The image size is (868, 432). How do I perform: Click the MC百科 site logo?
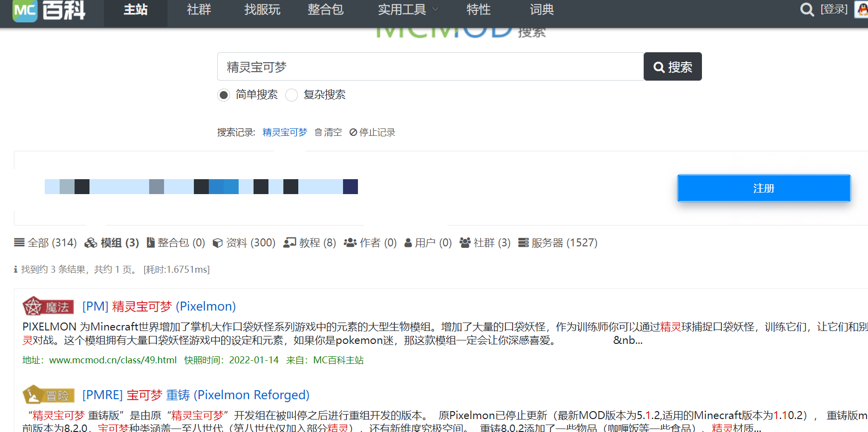pyautogui.click(x=49, y=10)
